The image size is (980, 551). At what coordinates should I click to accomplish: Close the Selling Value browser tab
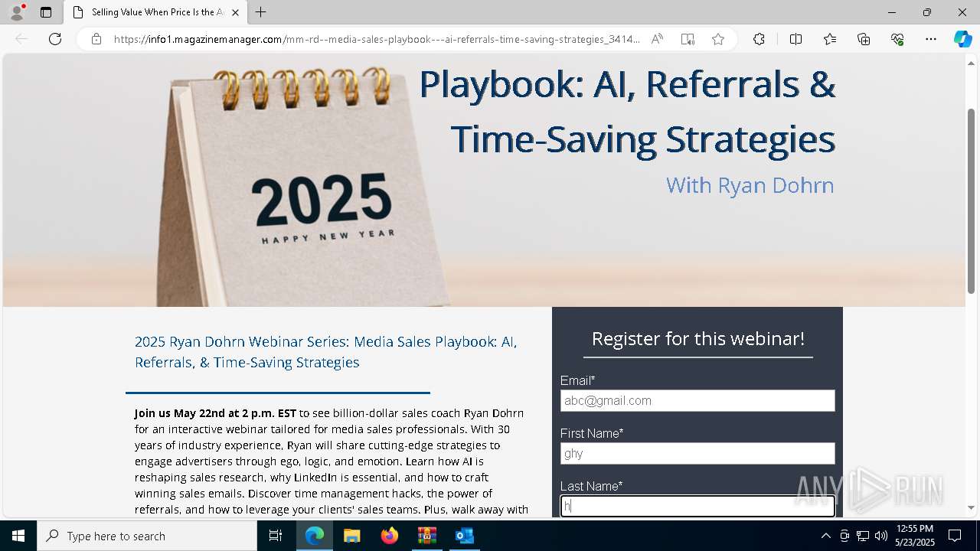pos(235,12)
